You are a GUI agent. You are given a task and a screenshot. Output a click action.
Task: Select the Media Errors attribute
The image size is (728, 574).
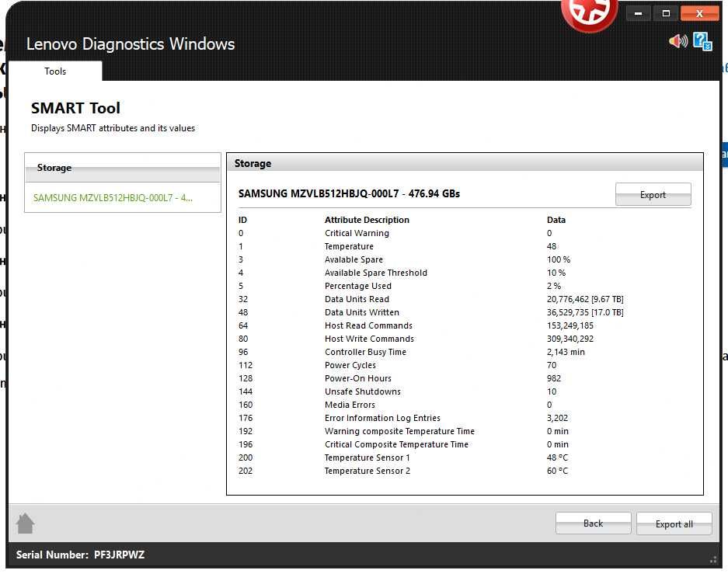(x=350, y=405)
